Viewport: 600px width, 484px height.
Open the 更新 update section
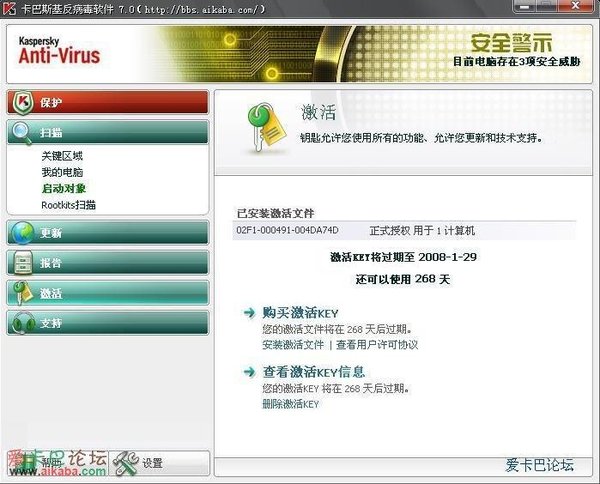tap(108, 233)
